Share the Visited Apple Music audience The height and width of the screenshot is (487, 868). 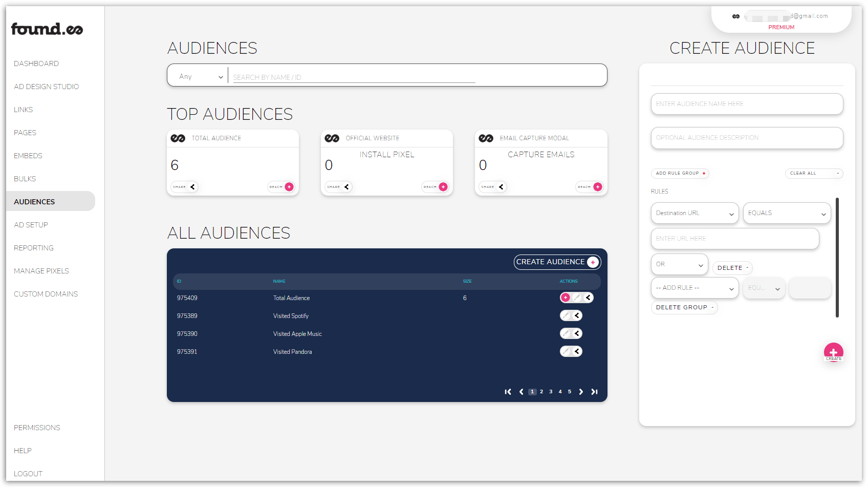pos(577,333)
